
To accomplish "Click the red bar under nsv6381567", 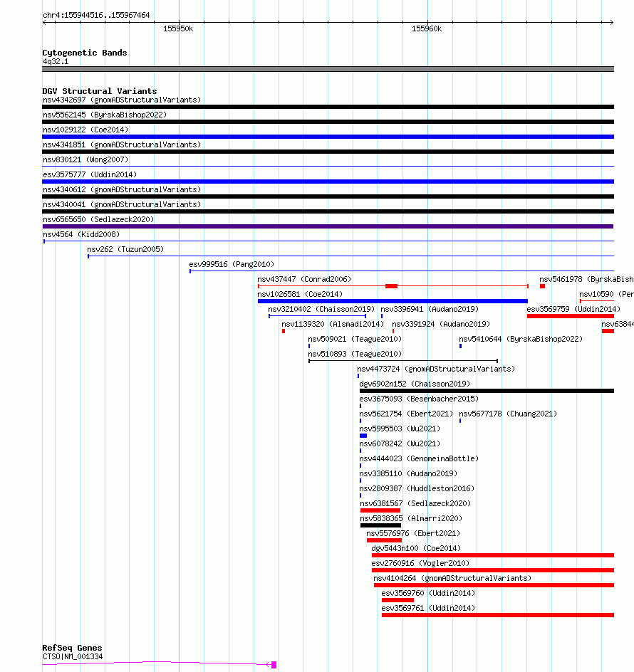I will pos(380,510).
